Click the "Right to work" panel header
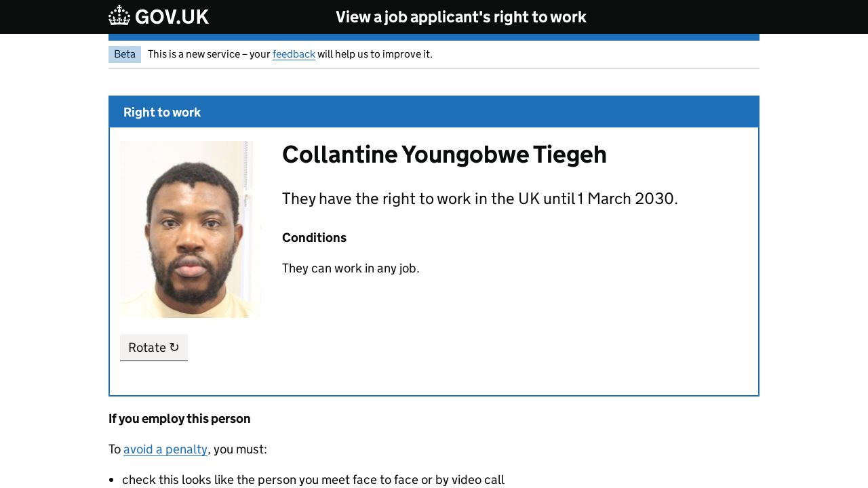 tap(162, 113)
